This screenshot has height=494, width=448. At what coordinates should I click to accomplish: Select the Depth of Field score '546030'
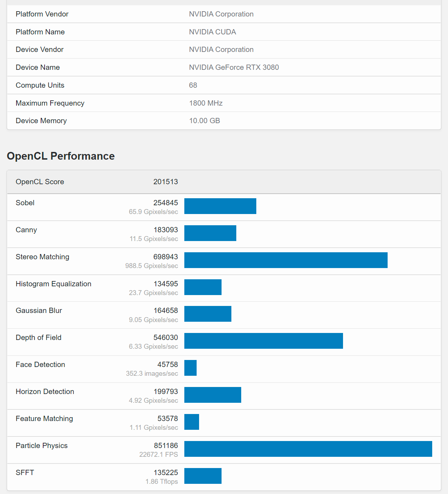pyautogui.click(x=166, y=338)
